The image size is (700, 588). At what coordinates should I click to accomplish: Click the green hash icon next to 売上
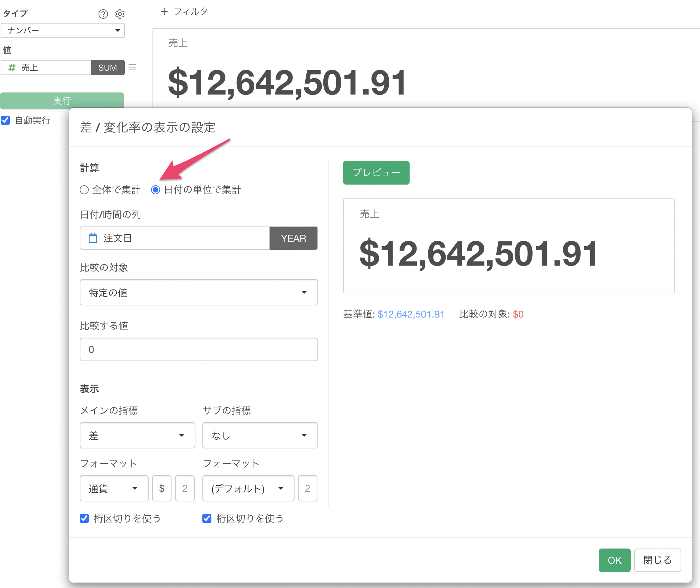12,68
